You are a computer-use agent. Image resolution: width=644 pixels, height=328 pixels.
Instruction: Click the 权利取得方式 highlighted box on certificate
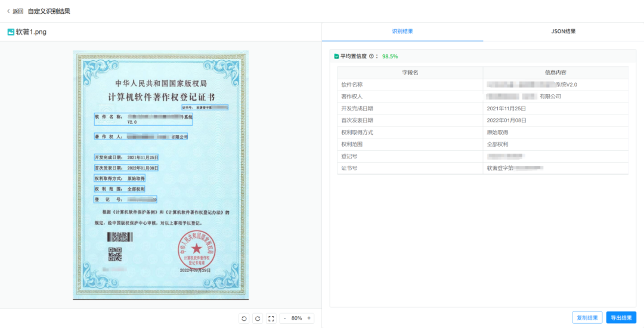(120, 178)
